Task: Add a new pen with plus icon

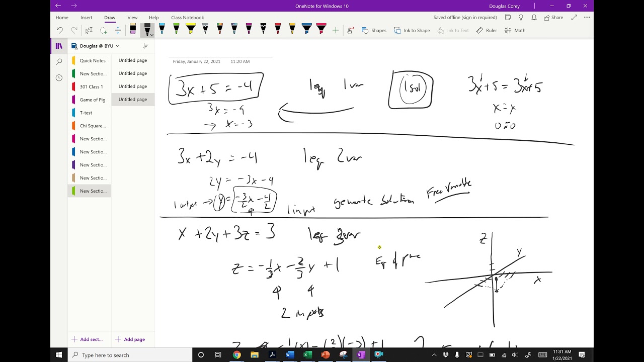Action: tap(336, 31)
